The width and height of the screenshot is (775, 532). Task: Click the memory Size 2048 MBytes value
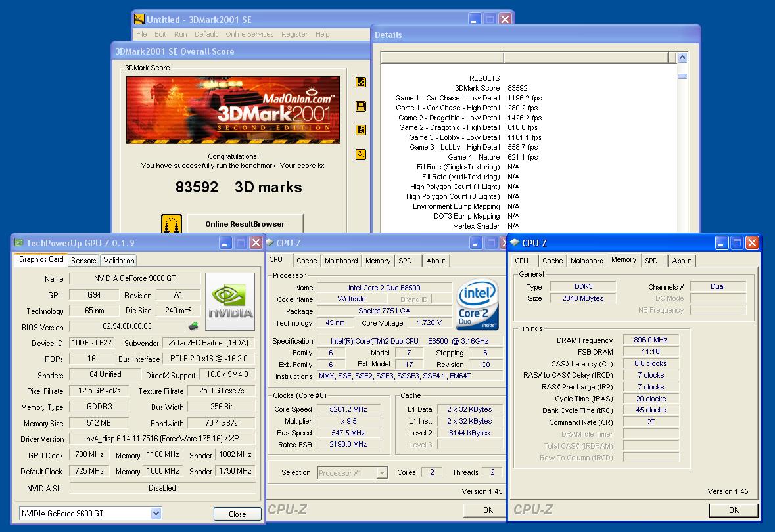click(x=583, y=298)
